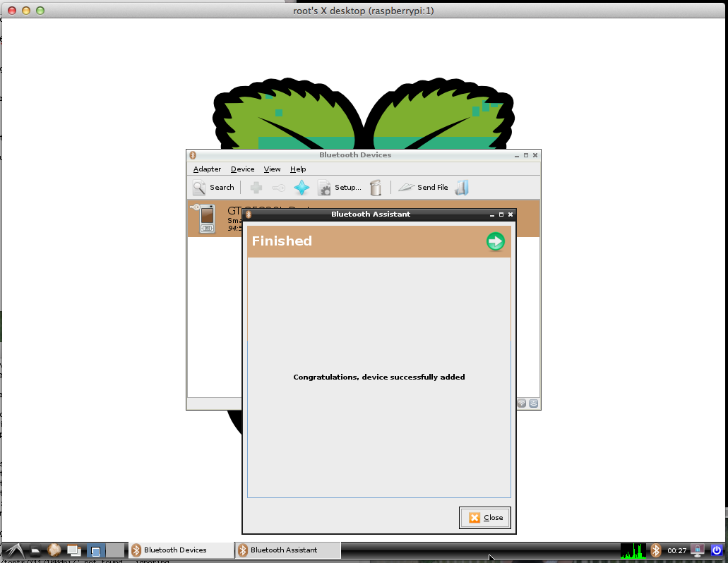Open the Help menu

[x=298, y=169]
